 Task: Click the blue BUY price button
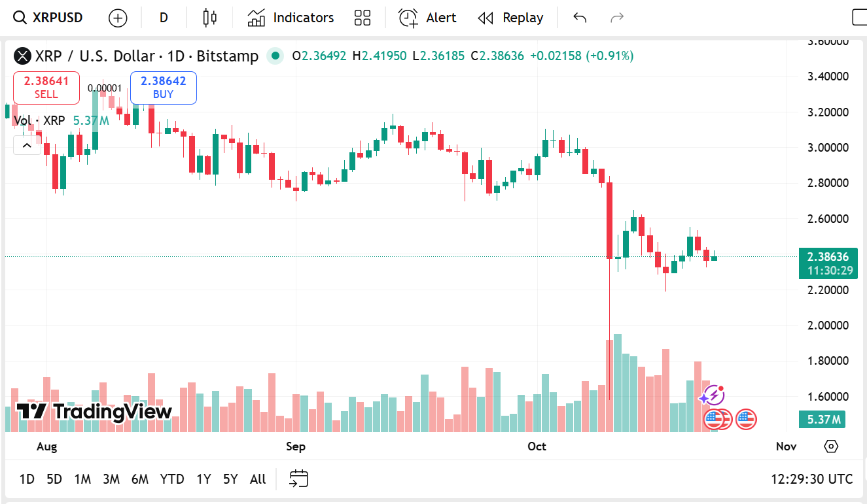click(x=164, y=88)
